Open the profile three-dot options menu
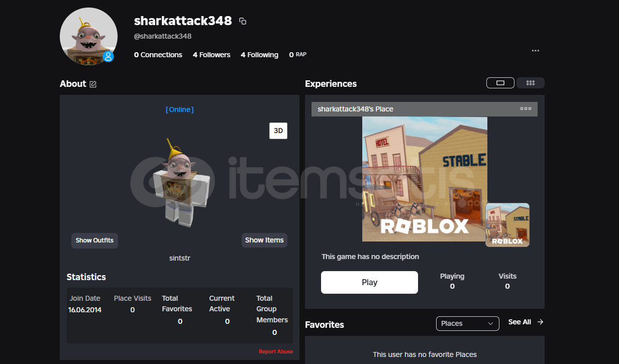Image resolution: width=619 pixels, height=364 pixels. tap(536, 51)
